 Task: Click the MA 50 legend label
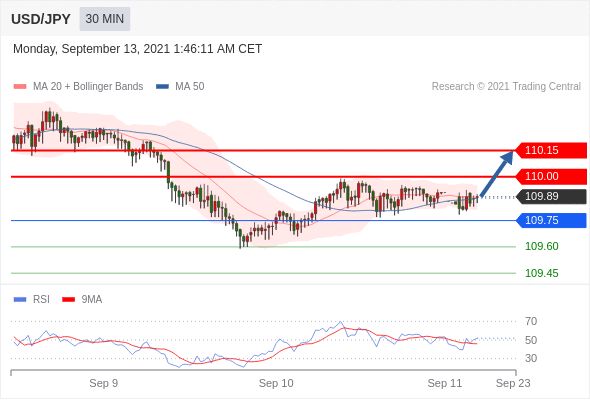point(190,87)
